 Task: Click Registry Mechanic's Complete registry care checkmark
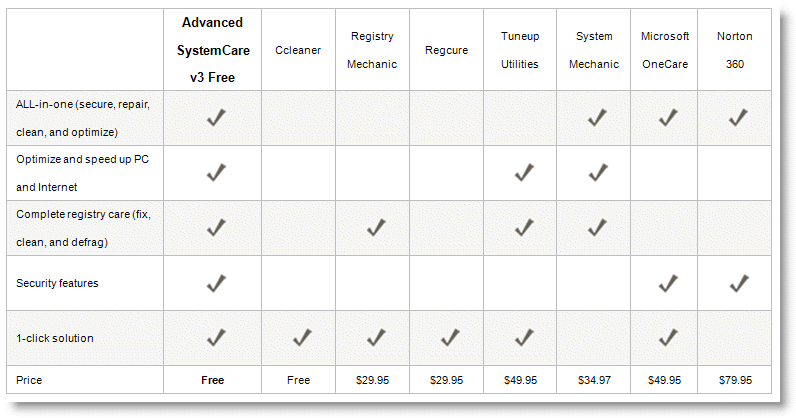coord(376,228)
